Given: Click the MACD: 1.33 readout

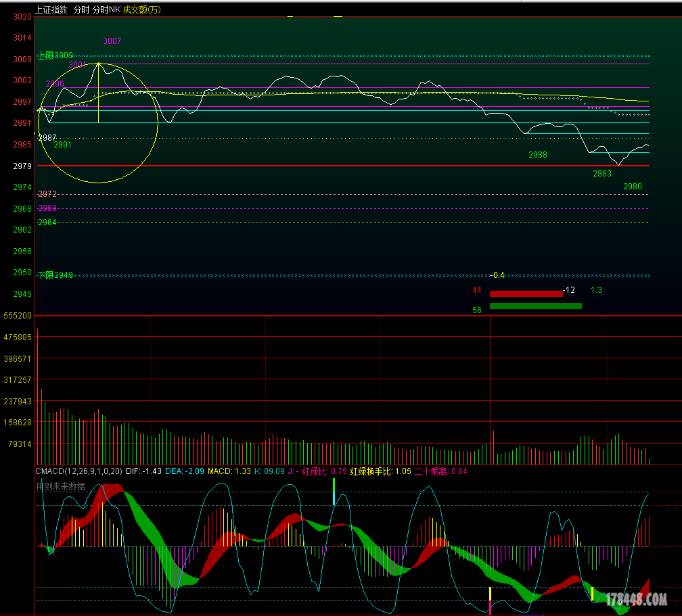Looking at the screenshot, I should [229, 471].
